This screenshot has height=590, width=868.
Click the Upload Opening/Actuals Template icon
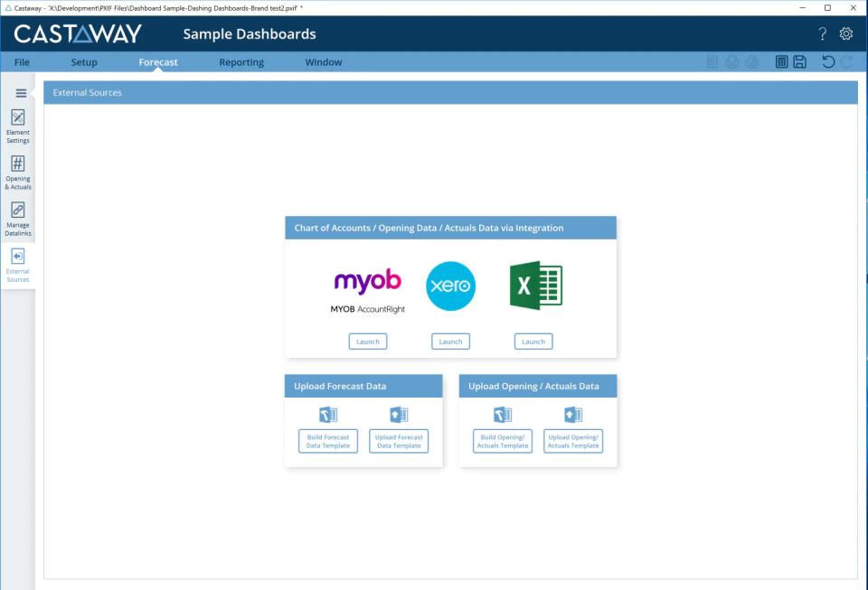click(573, 414)
